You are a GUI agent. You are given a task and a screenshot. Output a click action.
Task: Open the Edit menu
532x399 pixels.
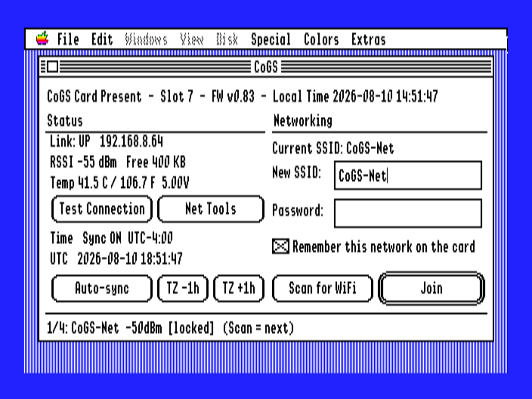[102, 39]
